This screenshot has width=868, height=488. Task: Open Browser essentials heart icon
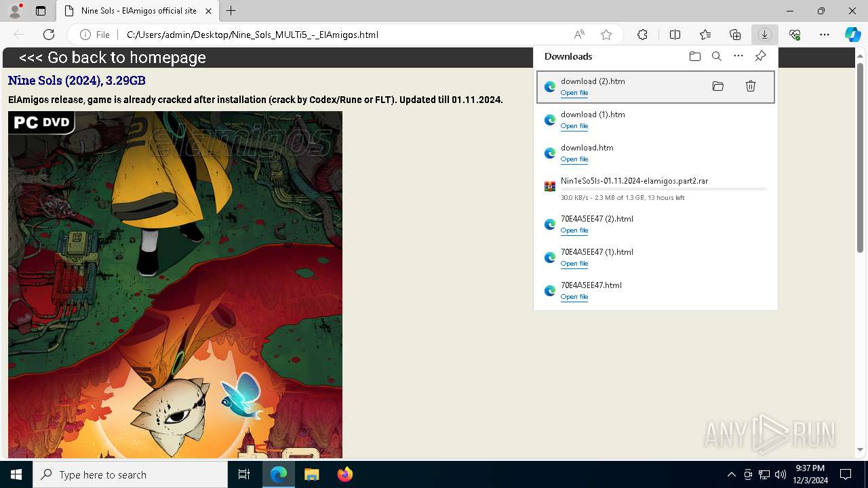[x=795, y=35]
